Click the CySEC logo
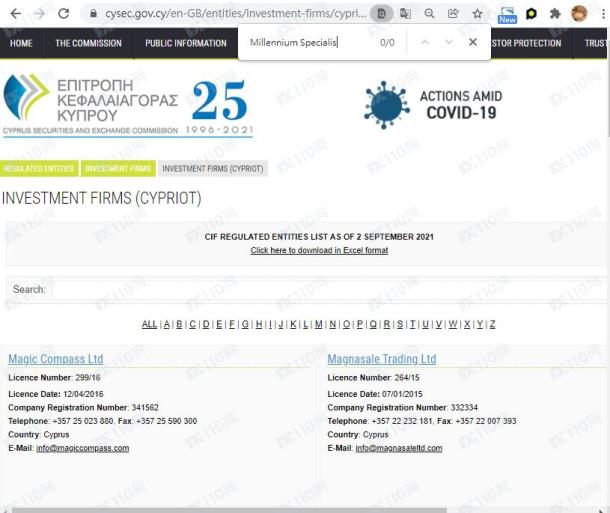This screenshot has height=513, width=610. click(x=128, y=105)
